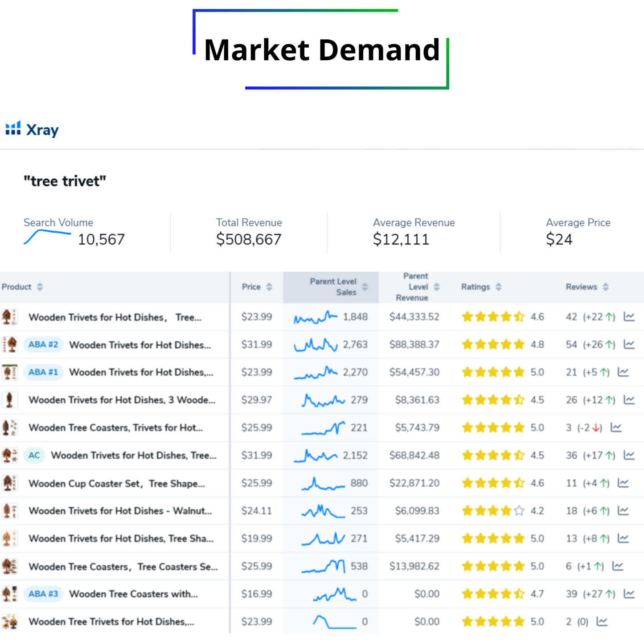Image resolution: width=644 pixels, height=644 pixels.
Task: Sort by Parent Level Revenue arrows
Action: point(437,287)
